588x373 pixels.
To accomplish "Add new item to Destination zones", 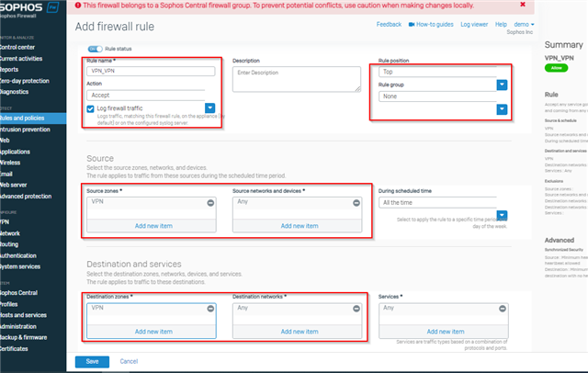I will 153,332.
